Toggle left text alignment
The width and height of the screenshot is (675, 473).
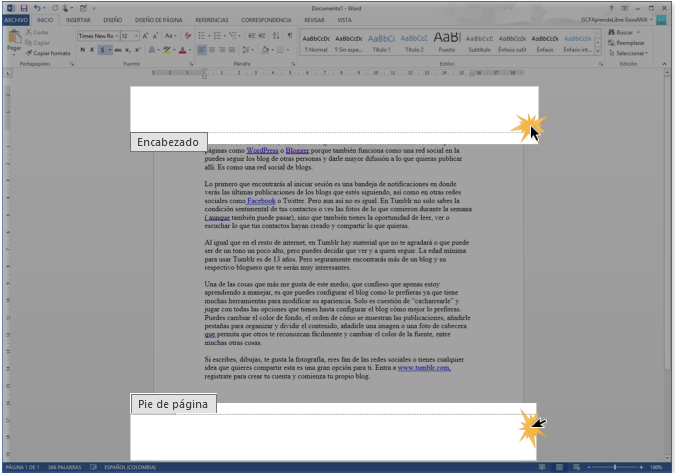[201, 49]
